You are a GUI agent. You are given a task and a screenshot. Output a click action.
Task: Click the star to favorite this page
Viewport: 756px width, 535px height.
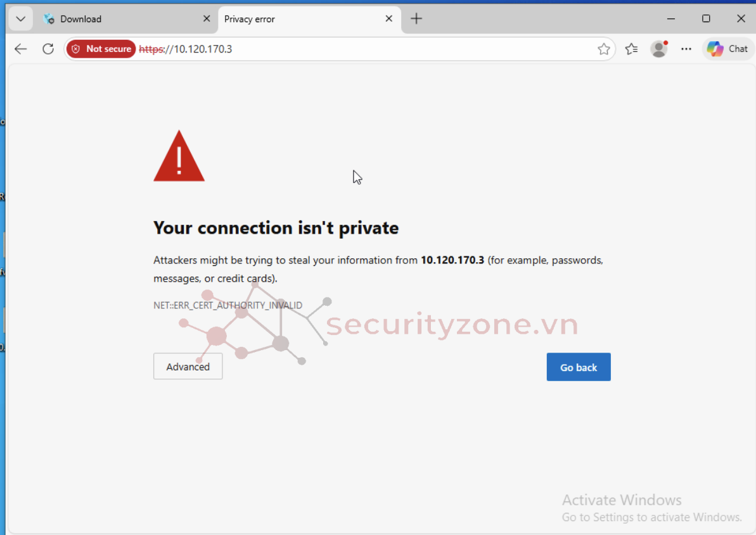pos(603,49)
